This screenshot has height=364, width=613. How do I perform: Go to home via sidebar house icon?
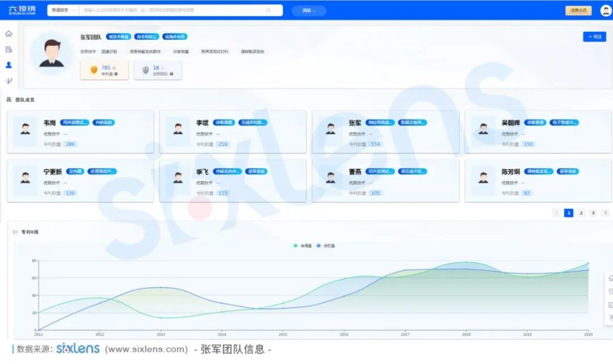tap(9, 34)
